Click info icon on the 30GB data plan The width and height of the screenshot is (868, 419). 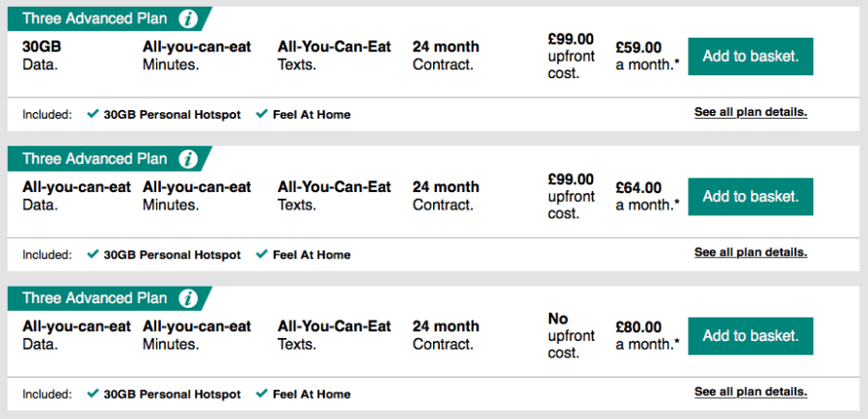click(189, 18)
